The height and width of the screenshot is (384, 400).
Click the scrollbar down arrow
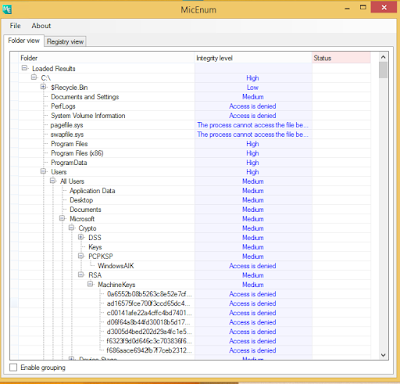point(383,355)
